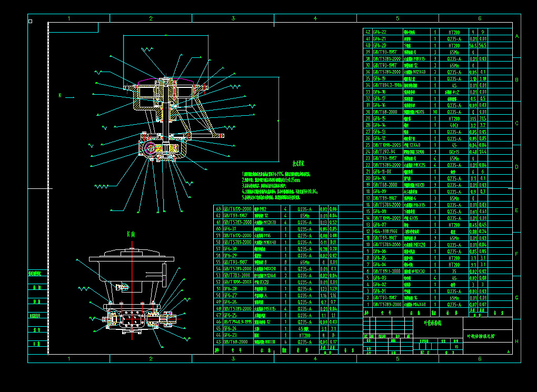Click pin standard GB/T119.1-2000
Viewport: 537px width, 392px height.
click(386, 271)
